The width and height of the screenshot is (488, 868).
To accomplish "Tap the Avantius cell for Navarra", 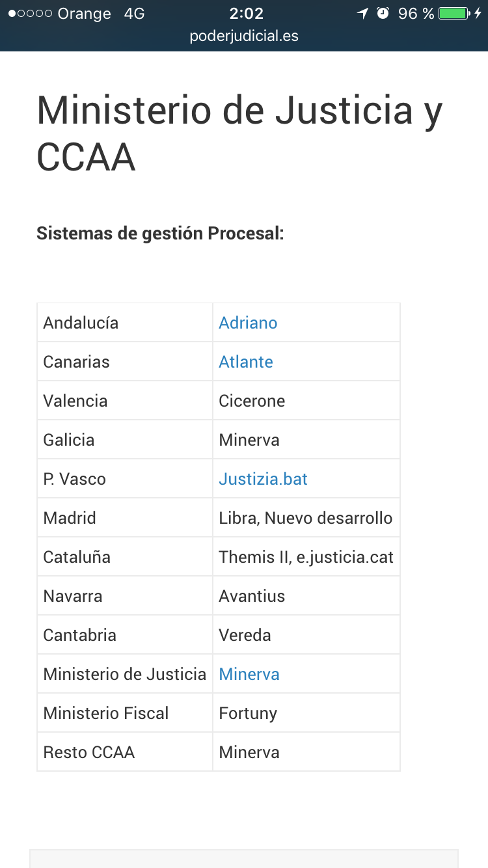I will point(252,596).
